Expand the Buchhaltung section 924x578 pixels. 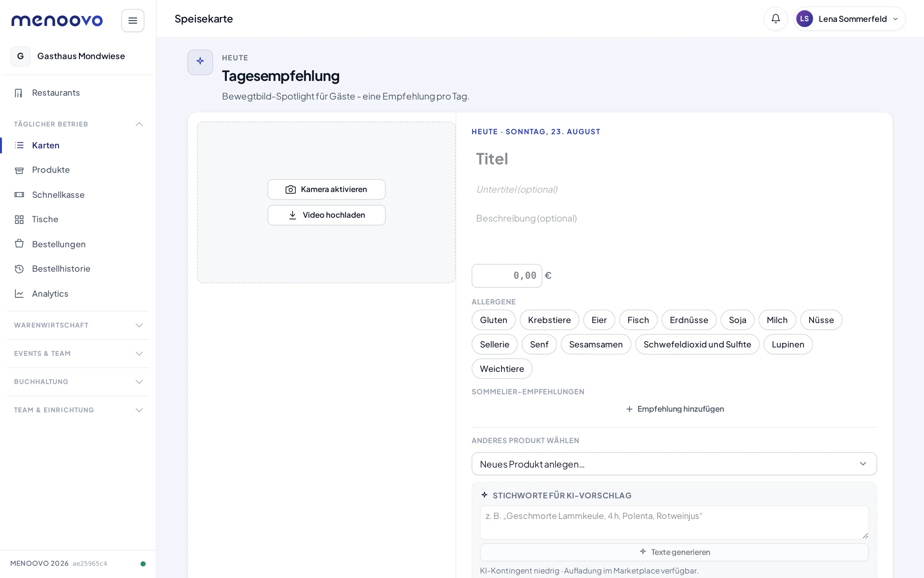pos(78,382)
